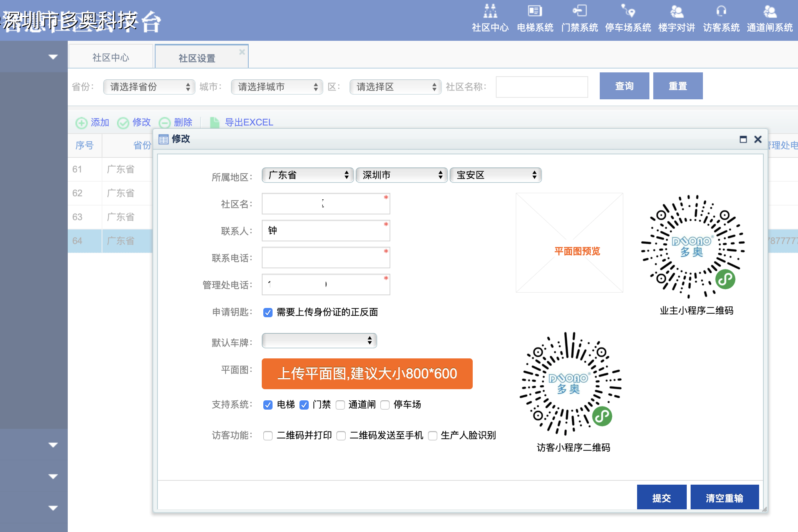Open the 请选择省份 province dropdown
Viewport: 798px width, 532px height.
coord(149,87)
